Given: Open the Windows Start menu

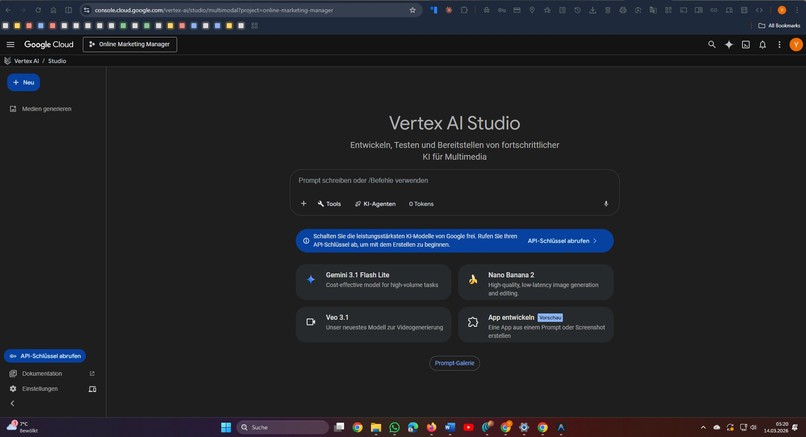Looking at the screenshot, I should [x=226, y=427].
